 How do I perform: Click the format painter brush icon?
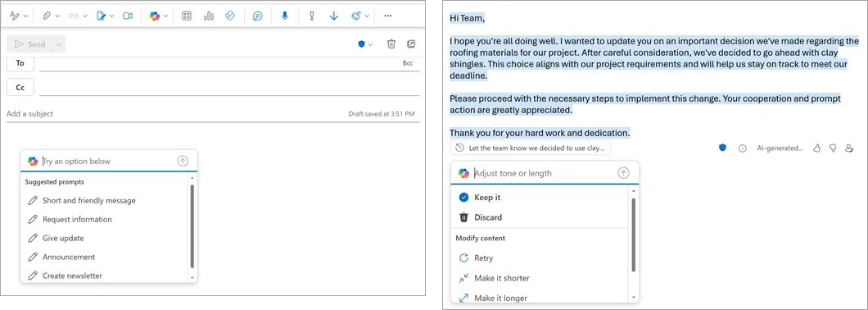356,16
